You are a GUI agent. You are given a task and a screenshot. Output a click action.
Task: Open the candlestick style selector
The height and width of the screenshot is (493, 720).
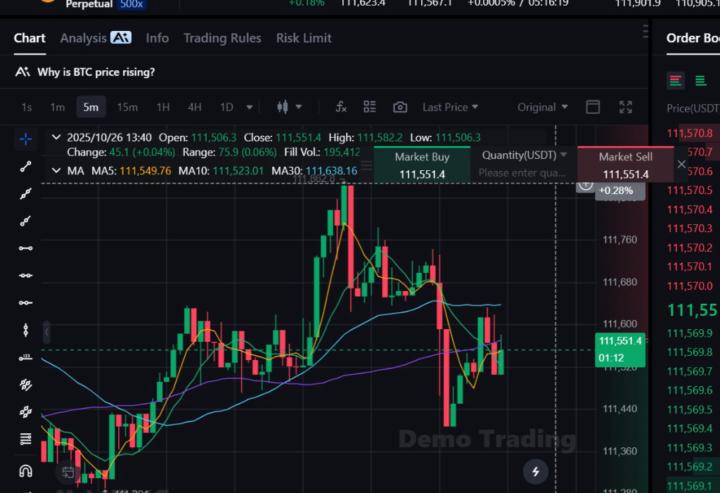click(x=287, y=107)
